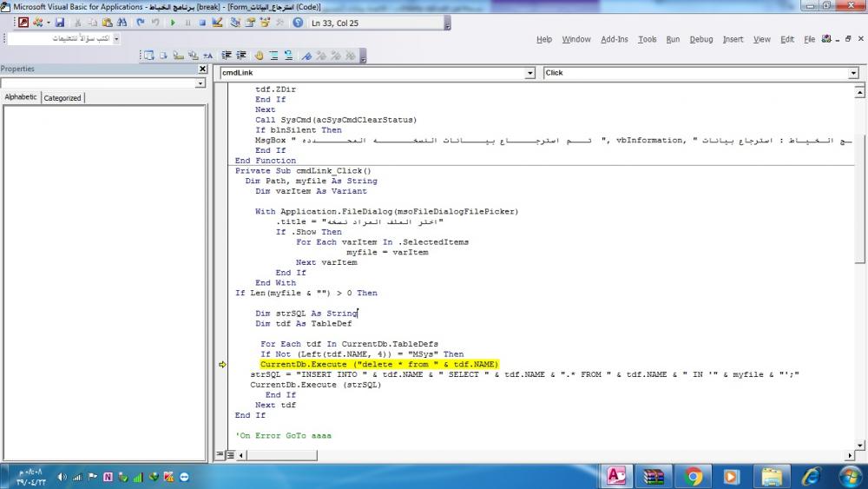This screenshot has width=868, height=489.
Task: Click the Copy icon in the toolbar
Action: [x=93, y=23]
